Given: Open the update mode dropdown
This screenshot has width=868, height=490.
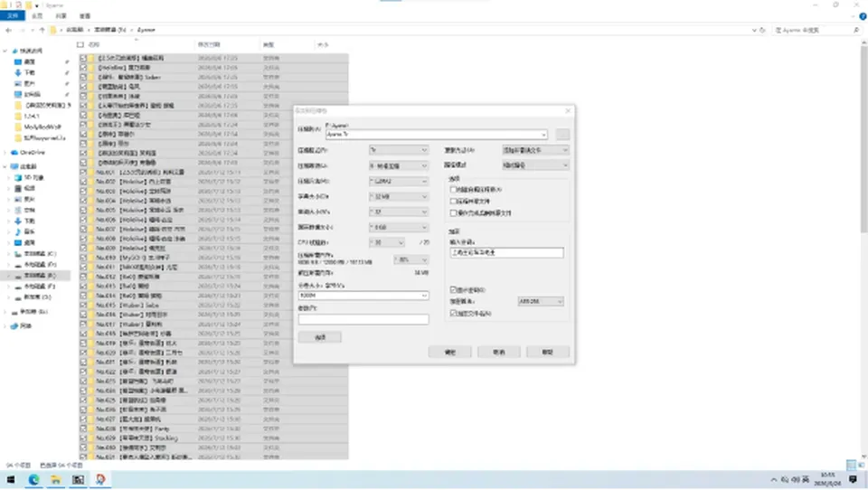Looking at the screenshot, I should [535, 150].
